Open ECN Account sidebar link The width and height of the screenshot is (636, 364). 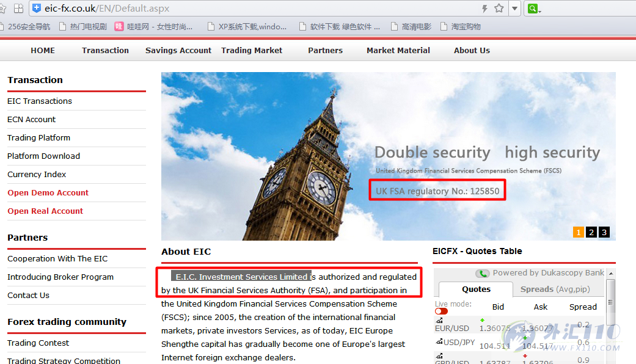coord(32,120)
